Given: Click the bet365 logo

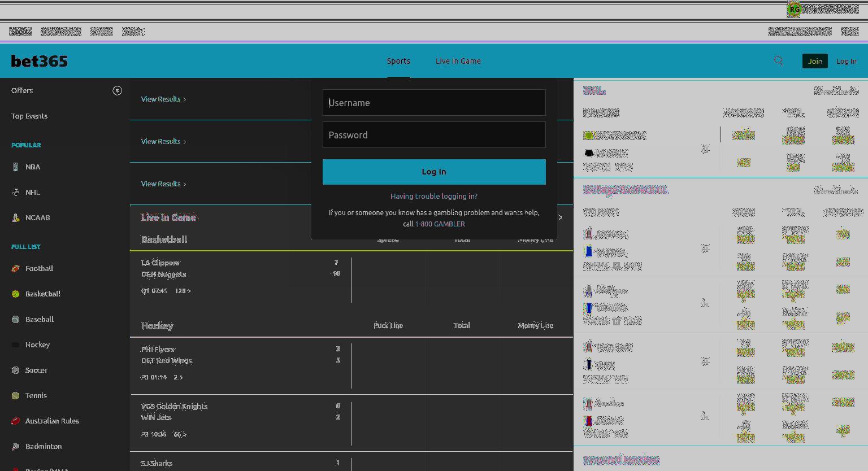Looking at the screenshot, I should 40,61.
